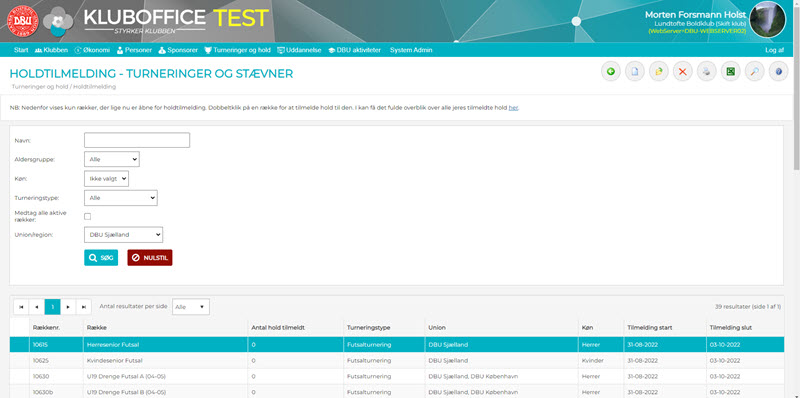Open the Start menu item

click(x=21, y=50)
